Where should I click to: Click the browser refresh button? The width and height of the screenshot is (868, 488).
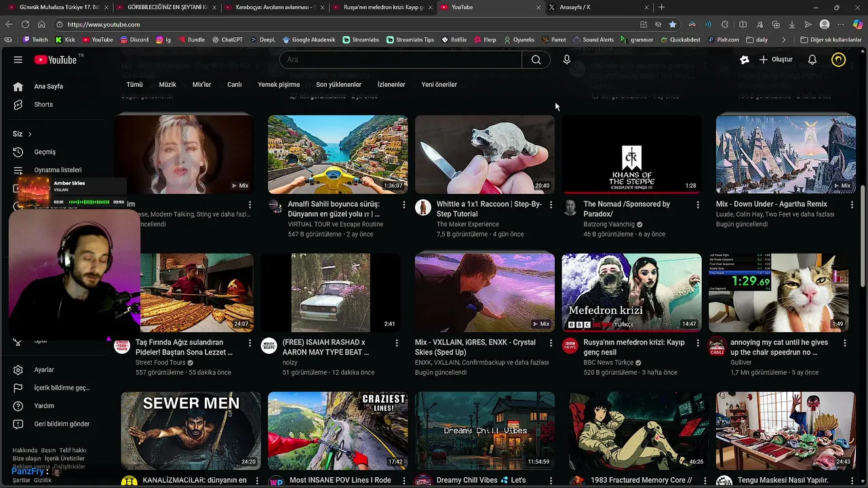tap(25, 24)
